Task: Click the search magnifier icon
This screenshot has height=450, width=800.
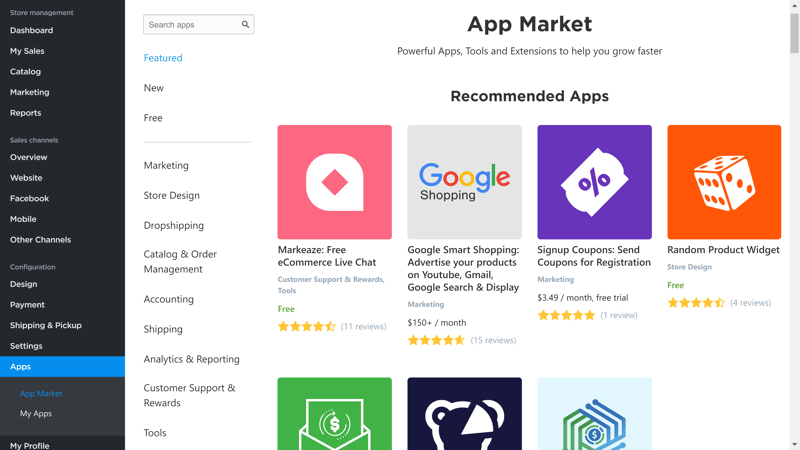Action: point(245,24)
